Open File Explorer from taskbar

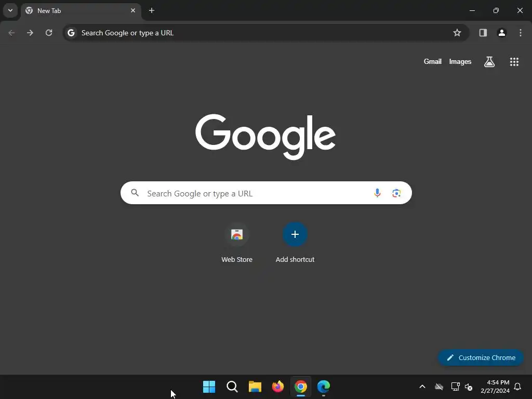255,387
